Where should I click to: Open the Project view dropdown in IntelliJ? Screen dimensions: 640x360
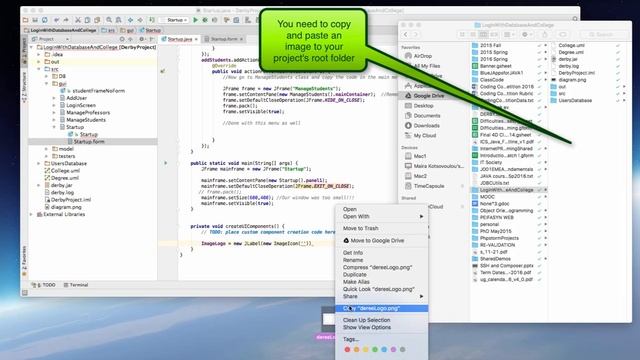pyautogui.click(x=51, y=39)
